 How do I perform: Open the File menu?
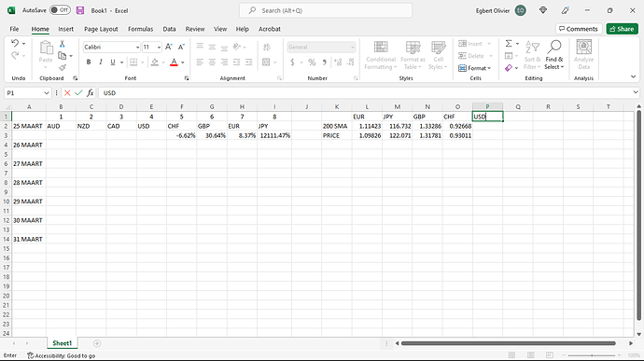pos(14,29)
